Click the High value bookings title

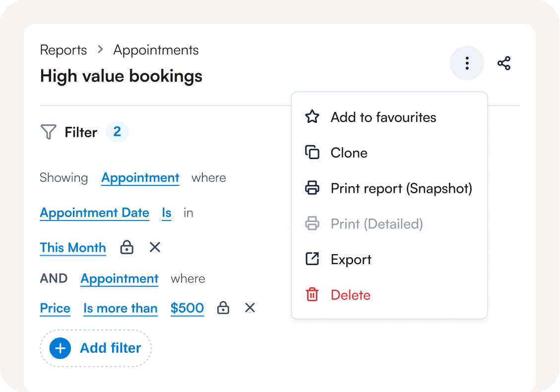pyautogui.click(x=121, y=76)
